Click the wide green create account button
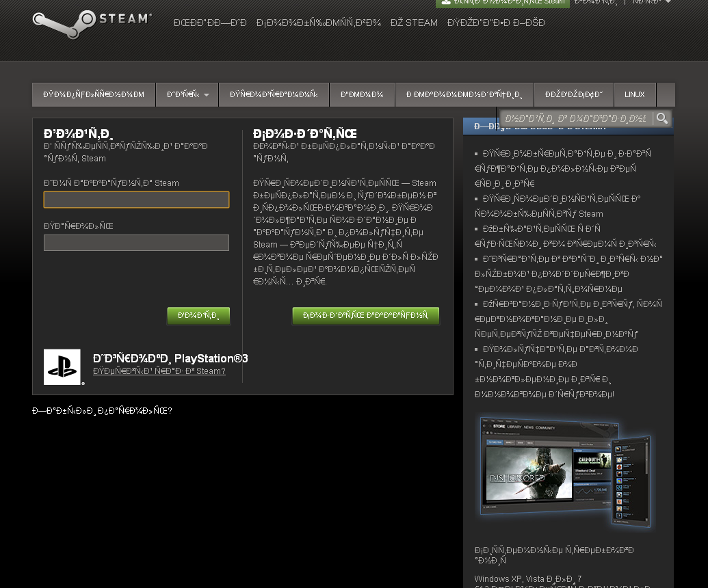Viewport: 708px width, 588px height. pyautogui.click(x=366, y=315)
